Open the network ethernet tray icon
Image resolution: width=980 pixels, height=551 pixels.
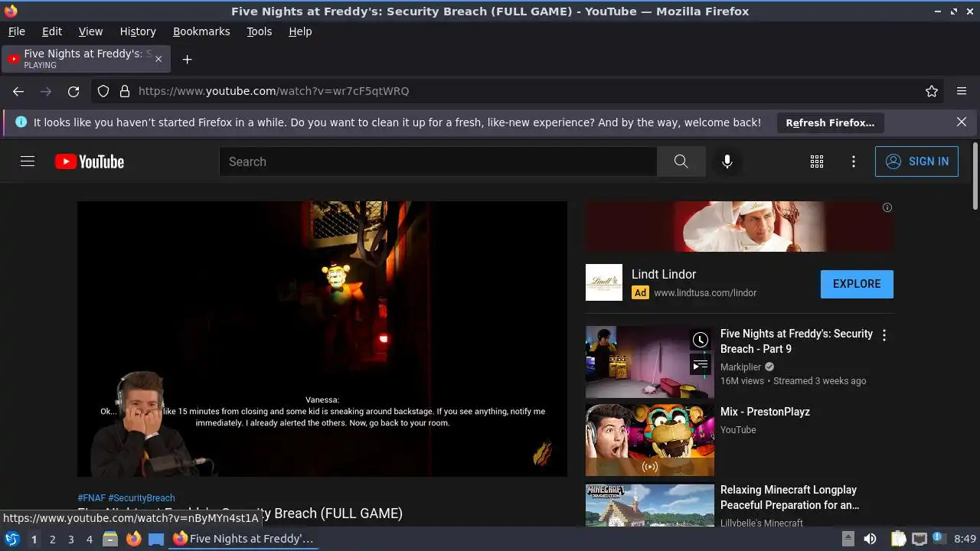(x=920, y=539)
